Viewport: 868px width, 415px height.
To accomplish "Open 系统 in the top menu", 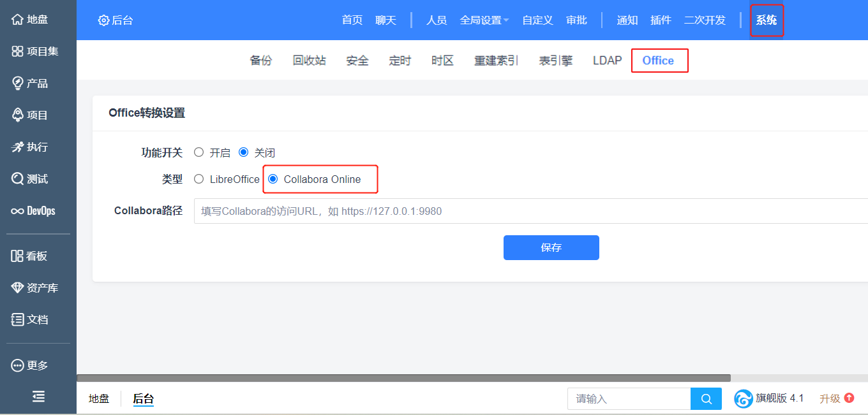I will (767, 20).
